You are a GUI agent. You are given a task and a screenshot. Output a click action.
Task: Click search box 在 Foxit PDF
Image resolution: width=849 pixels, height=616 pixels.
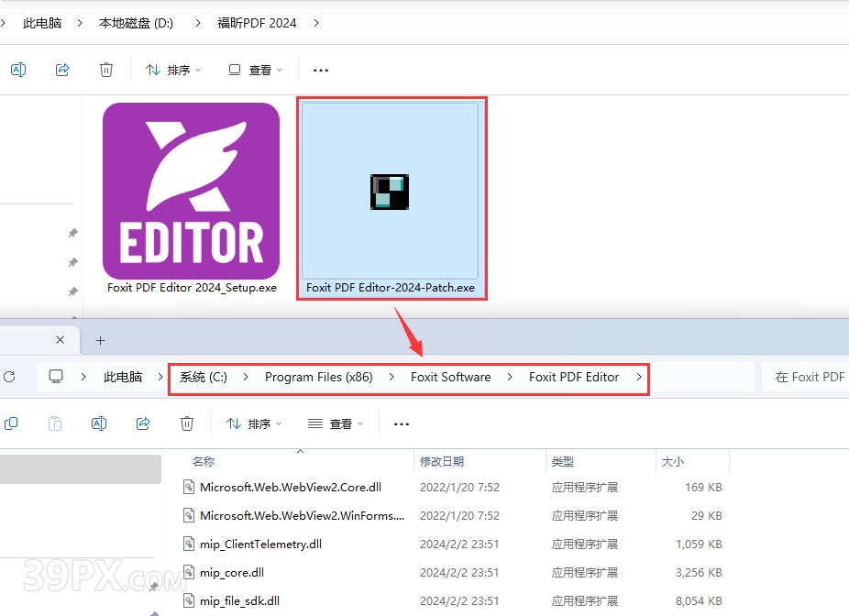point(805,377)
